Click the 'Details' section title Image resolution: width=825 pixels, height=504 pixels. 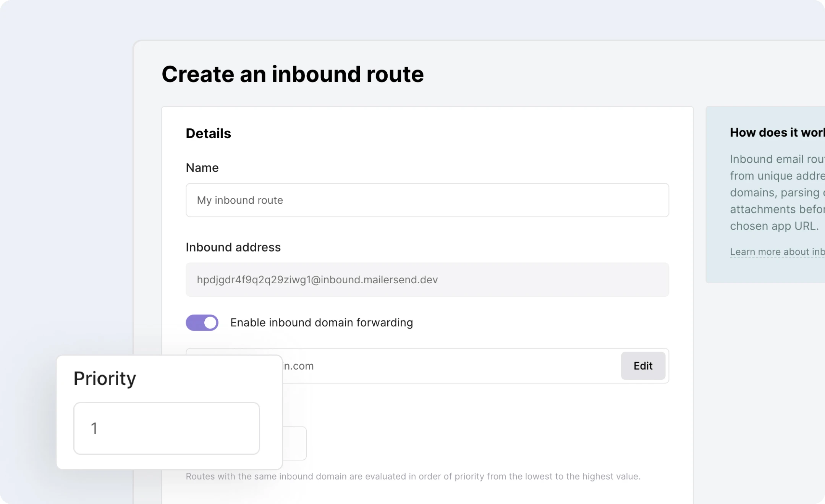click(x=208, y=134)
